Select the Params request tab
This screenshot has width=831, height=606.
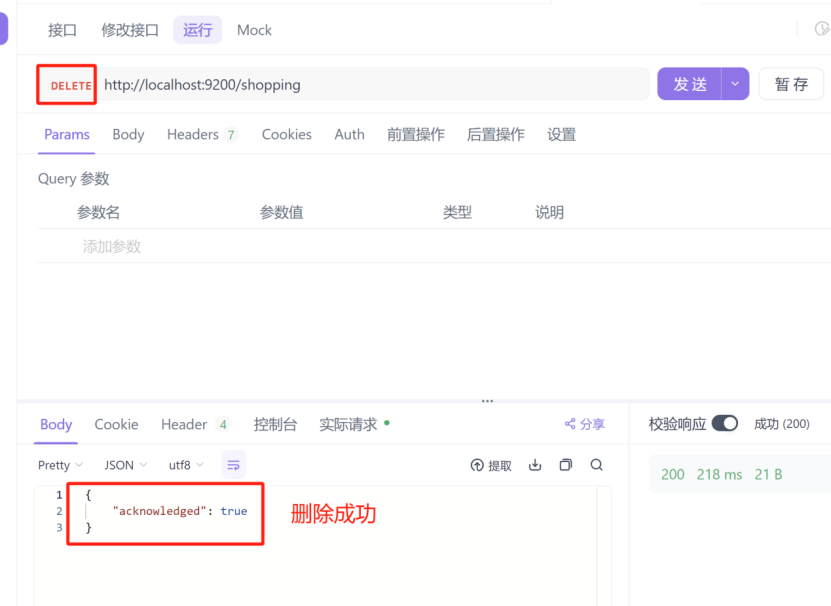click(67, 135)
